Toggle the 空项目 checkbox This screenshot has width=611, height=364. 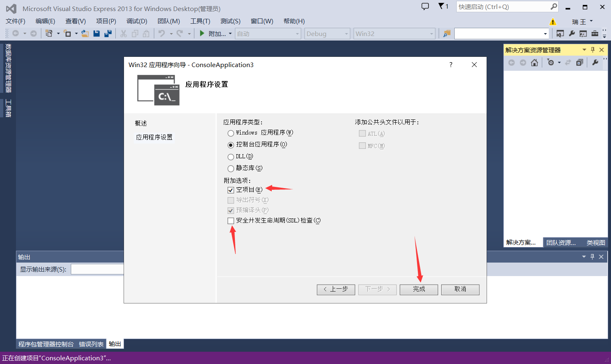(231, 190)
